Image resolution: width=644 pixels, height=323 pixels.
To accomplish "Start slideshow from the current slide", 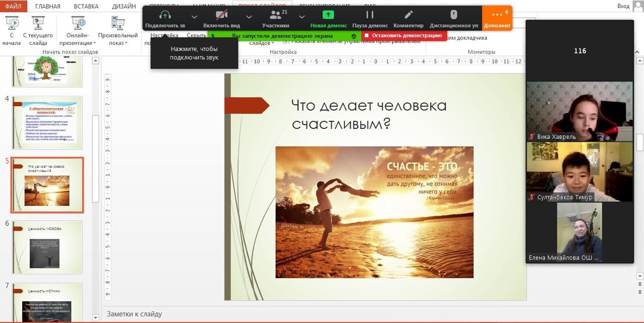I will (x=38, y=24).
